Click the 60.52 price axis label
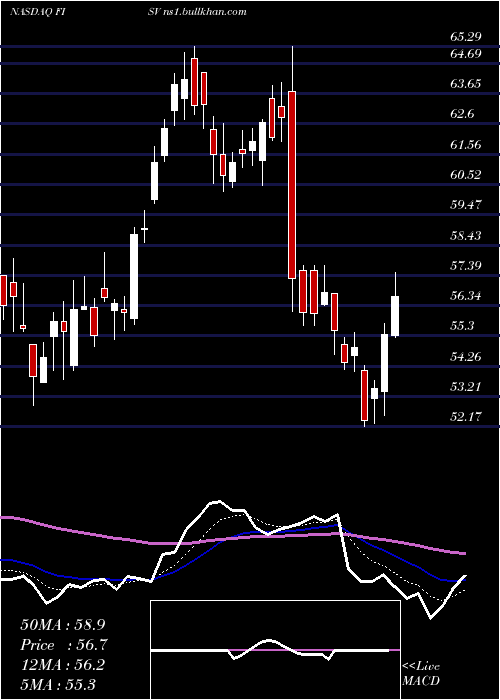 466,175
